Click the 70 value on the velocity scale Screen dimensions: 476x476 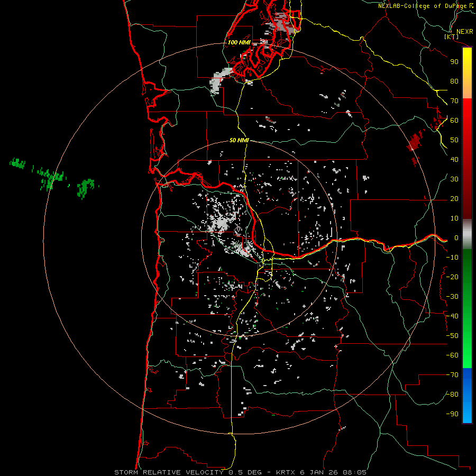(x=454, y=101)
